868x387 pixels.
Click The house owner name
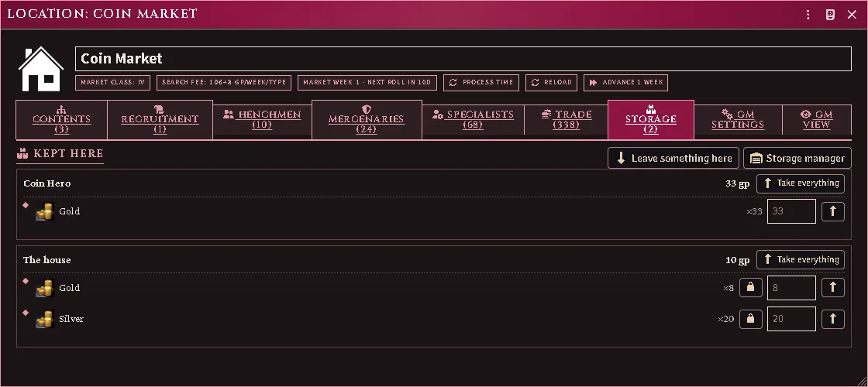click(x=47, y=260)
